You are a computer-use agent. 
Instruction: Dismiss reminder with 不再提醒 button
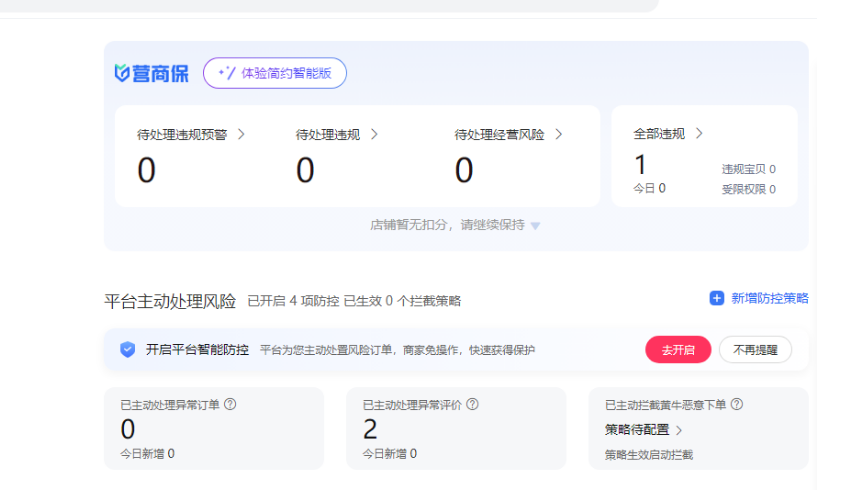click(x=755, y=350)
